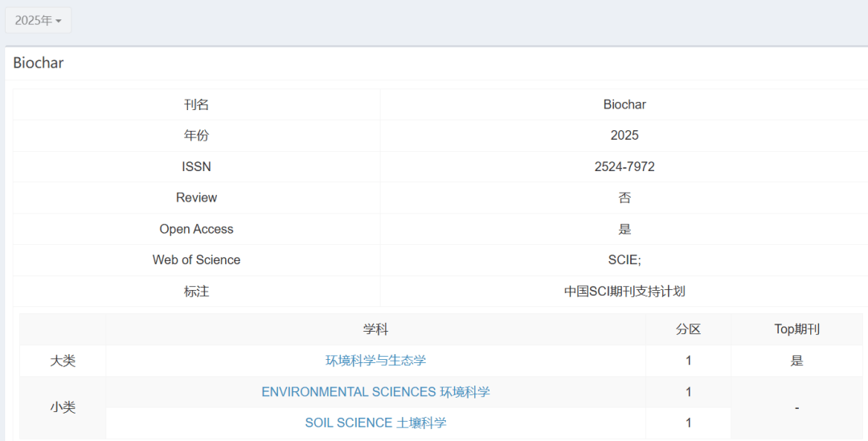Viewport: 868px width, 441px height.
Task: Click the Open Access row label
Action: pyautogui.click(x=197, y=229)
